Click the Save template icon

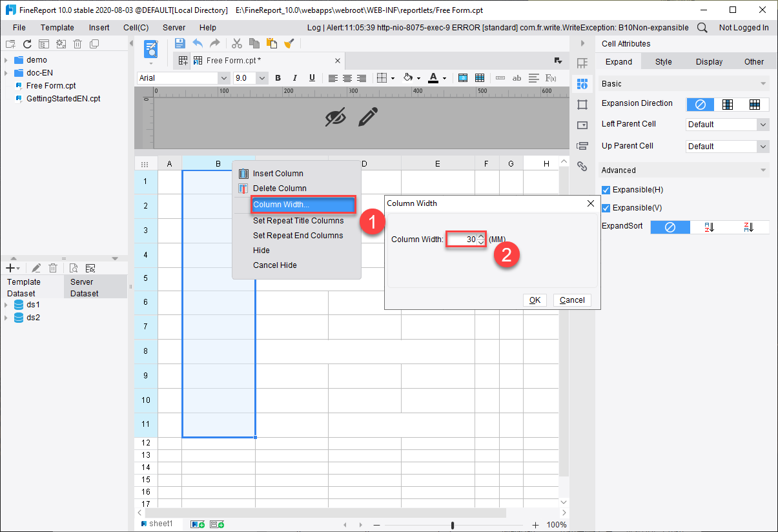[x=180, y=43]
